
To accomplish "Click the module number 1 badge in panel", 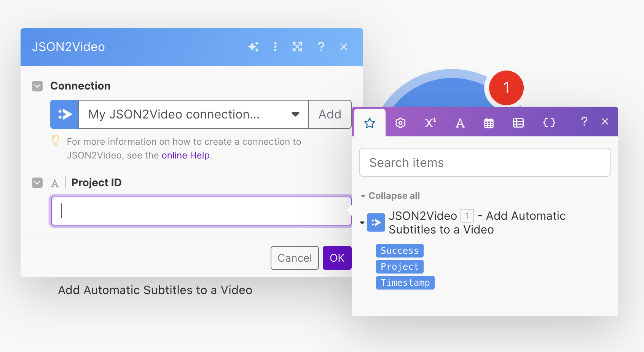I will pyautogui.click(x=467, y=216).
